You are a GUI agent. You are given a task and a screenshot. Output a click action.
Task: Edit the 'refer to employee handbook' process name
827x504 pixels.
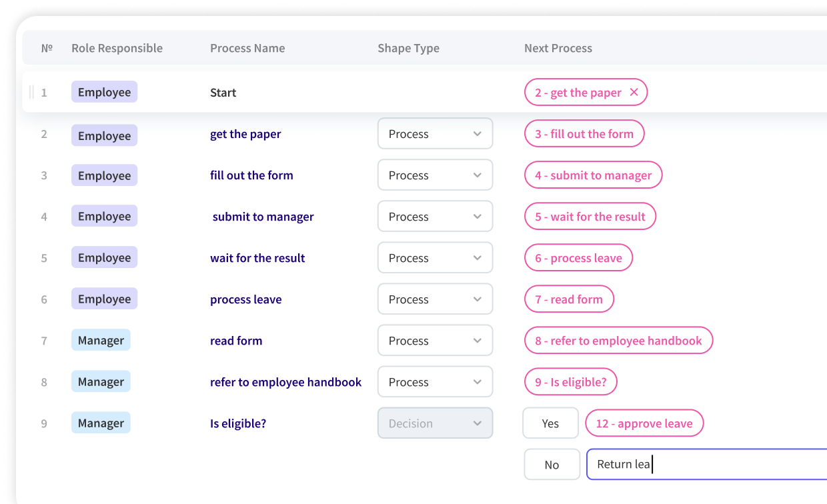click(285, 382)
